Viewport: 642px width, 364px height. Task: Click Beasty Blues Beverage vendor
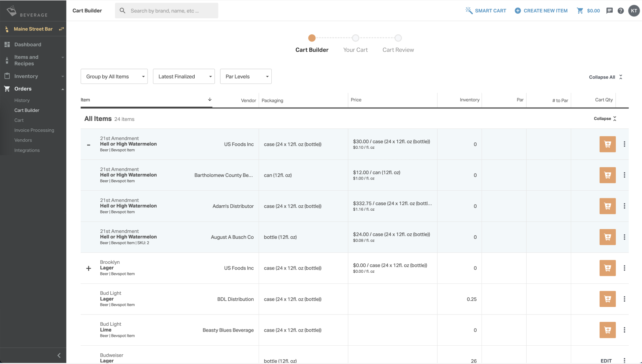pos(228,330)
